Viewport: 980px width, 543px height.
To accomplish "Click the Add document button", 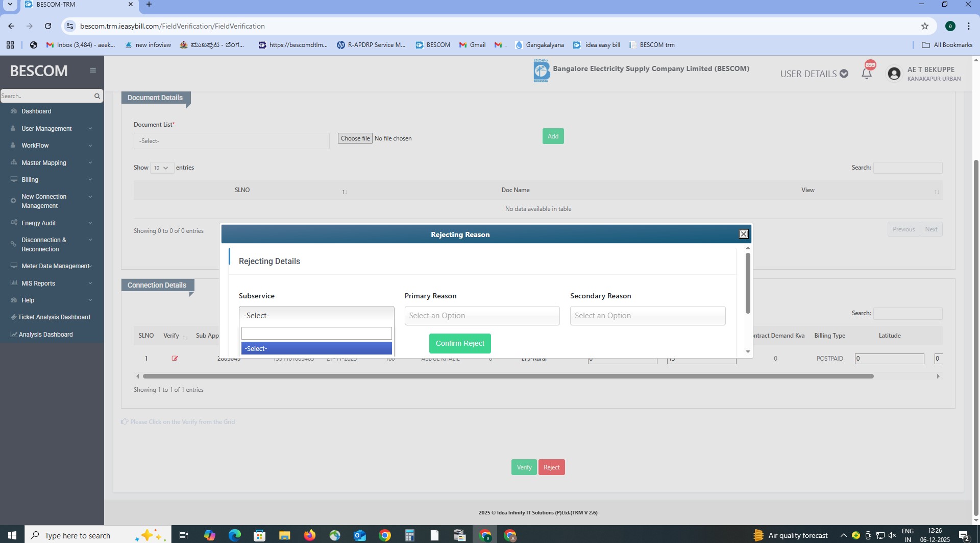I will click(x=553, y=136).
